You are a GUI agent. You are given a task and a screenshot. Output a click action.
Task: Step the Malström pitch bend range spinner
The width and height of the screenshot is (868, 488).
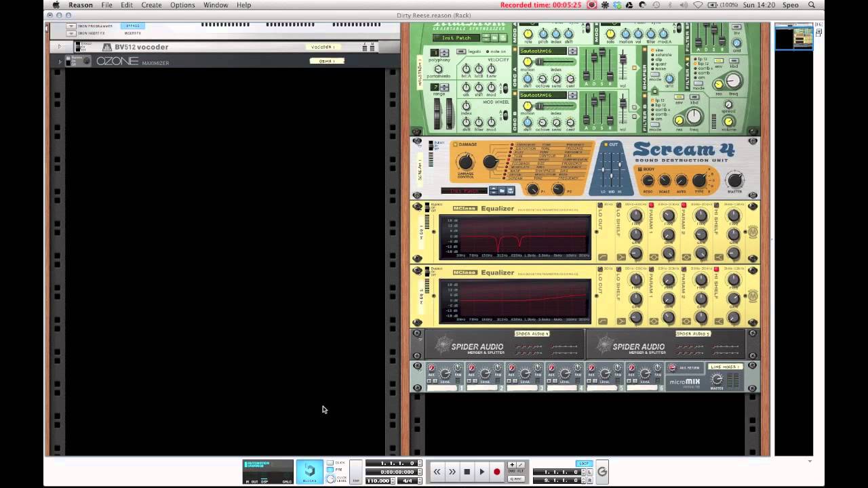click(444, 87)
